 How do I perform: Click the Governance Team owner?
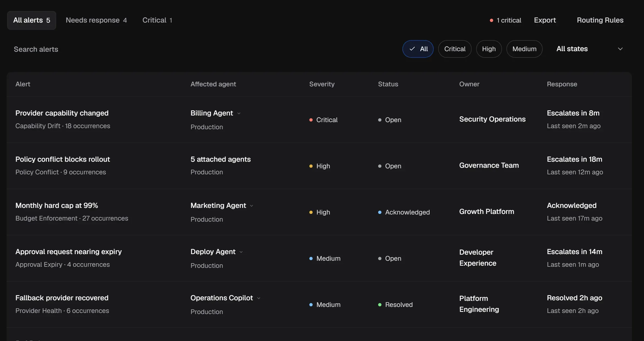[489, 165]
